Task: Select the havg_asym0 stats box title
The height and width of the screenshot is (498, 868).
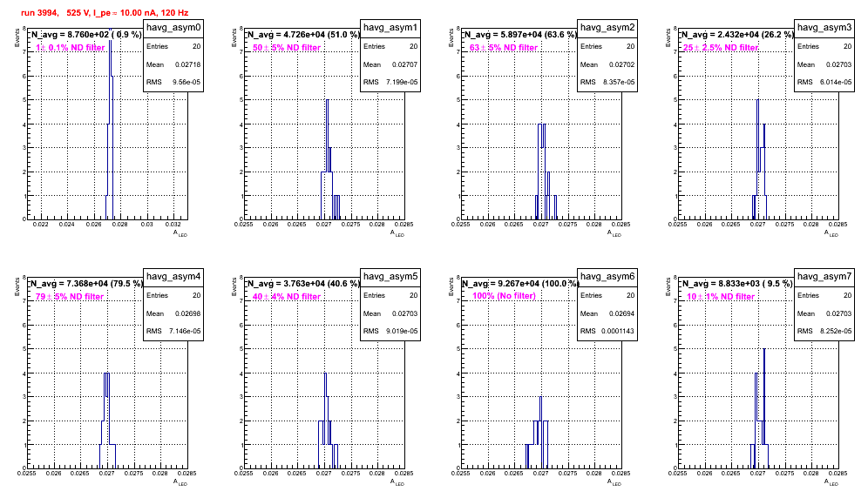Action: [x=173, y=27]
